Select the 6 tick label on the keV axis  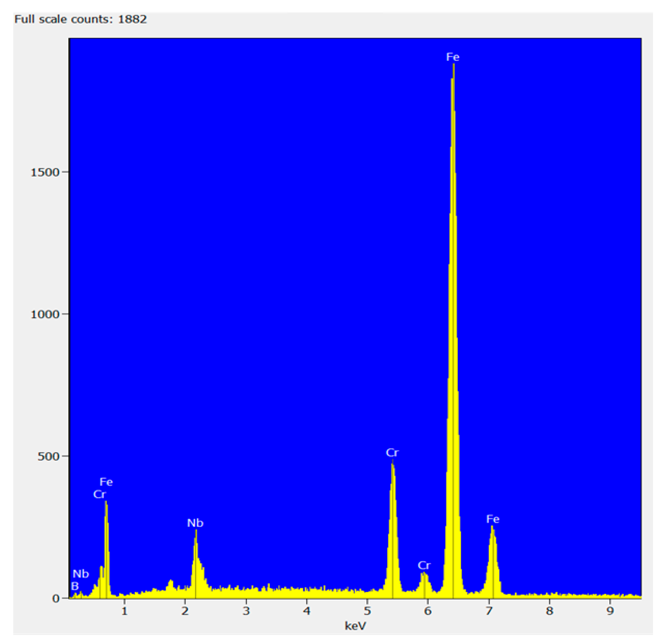(428, 611)
